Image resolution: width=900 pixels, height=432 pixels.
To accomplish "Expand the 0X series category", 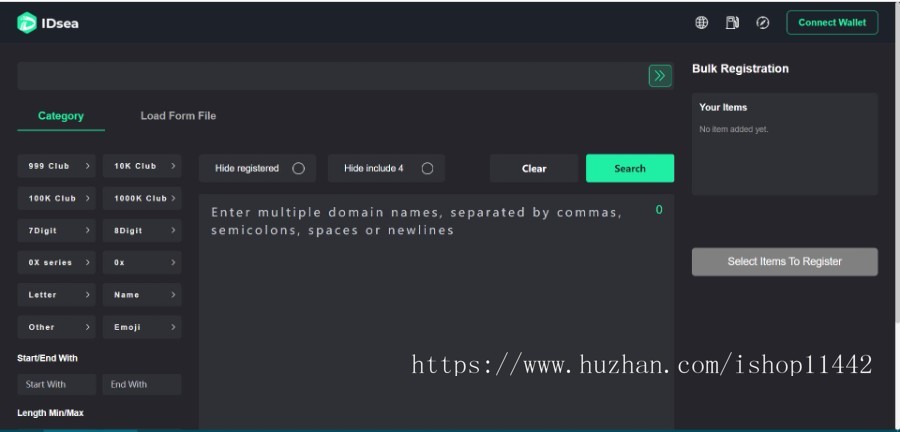I will pos(56,262).
